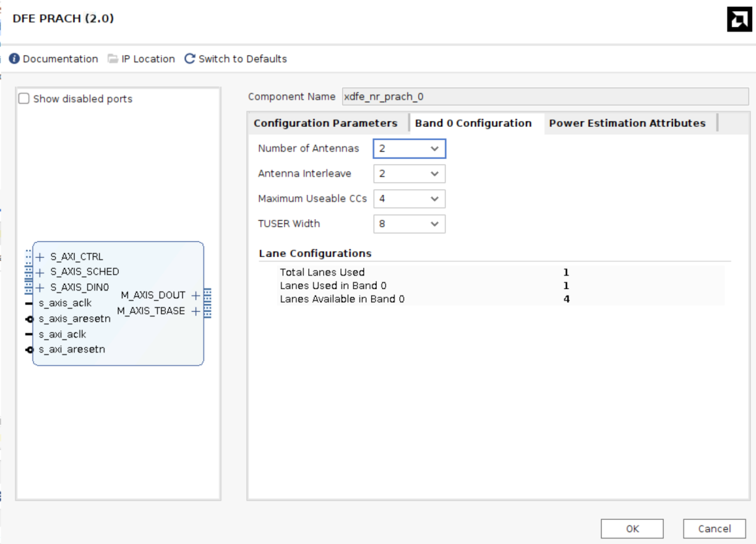
Task: Click the AMD logo icon
Action: point(739,20)
